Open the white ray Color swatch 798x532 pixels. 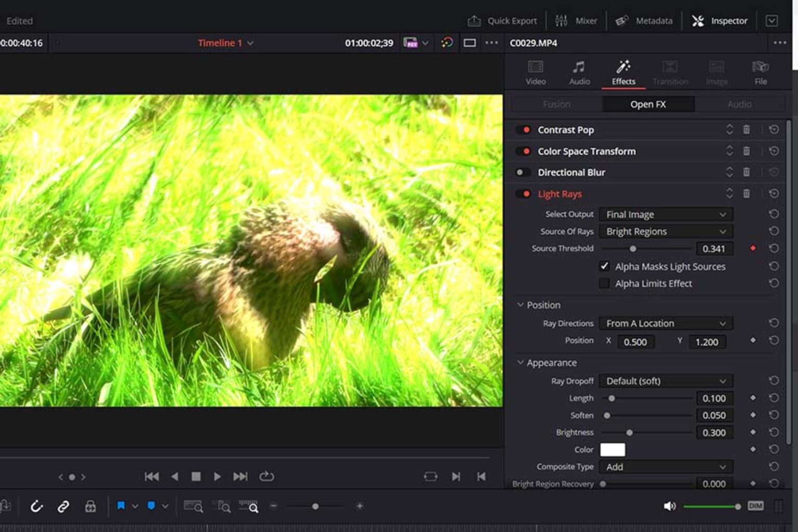coord(613,449)
